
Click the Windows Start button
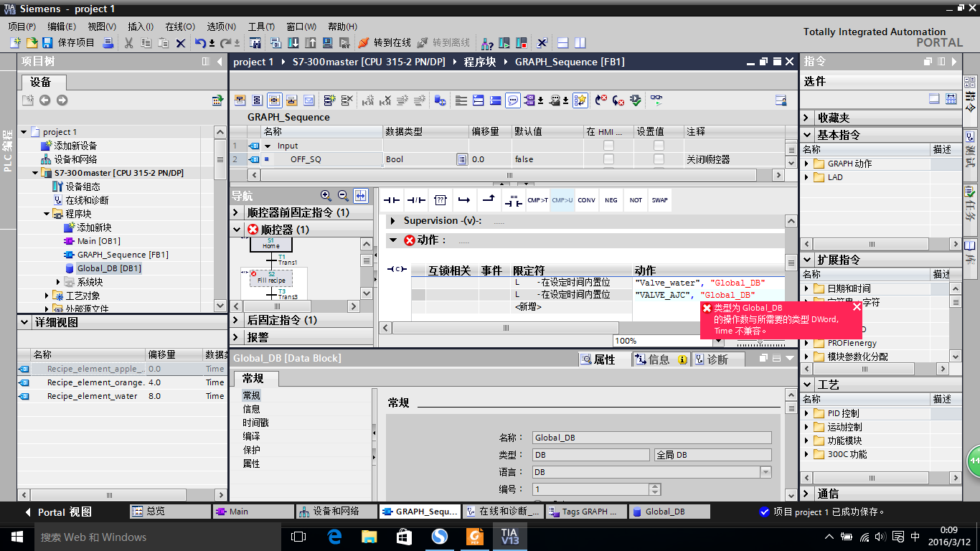pyautogui.click(x=17, y=537)
